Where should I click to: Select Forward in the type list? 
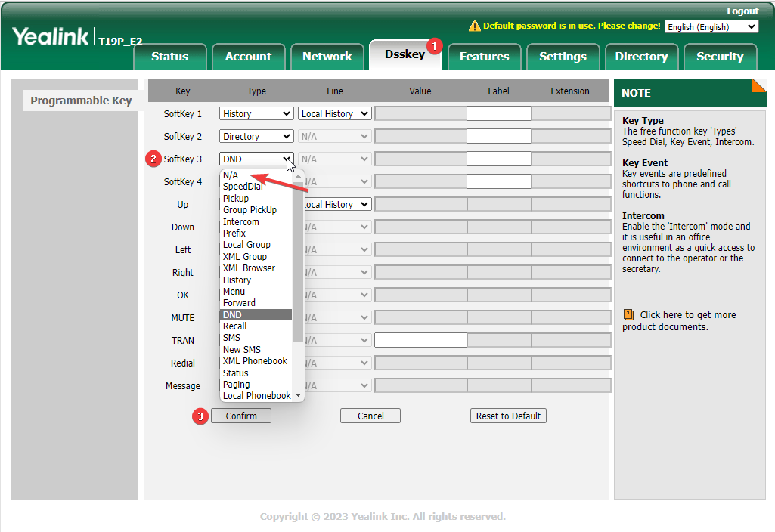(x=239, y=303)
